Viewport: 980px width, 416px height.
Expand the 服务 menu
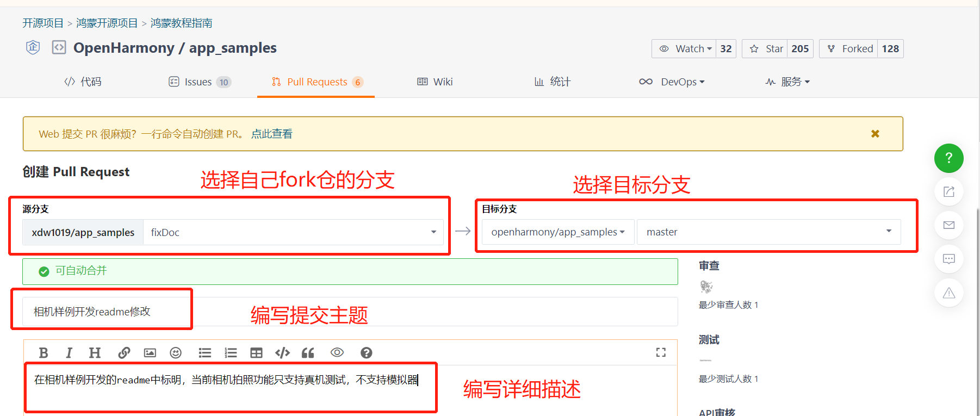coord(787,82)
